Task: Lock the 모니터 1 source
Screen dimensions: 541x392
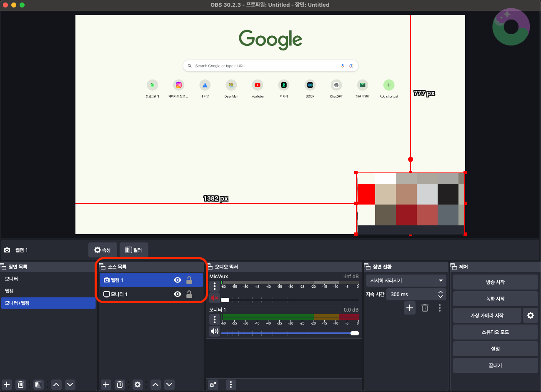Action: [x=189, y=294]
